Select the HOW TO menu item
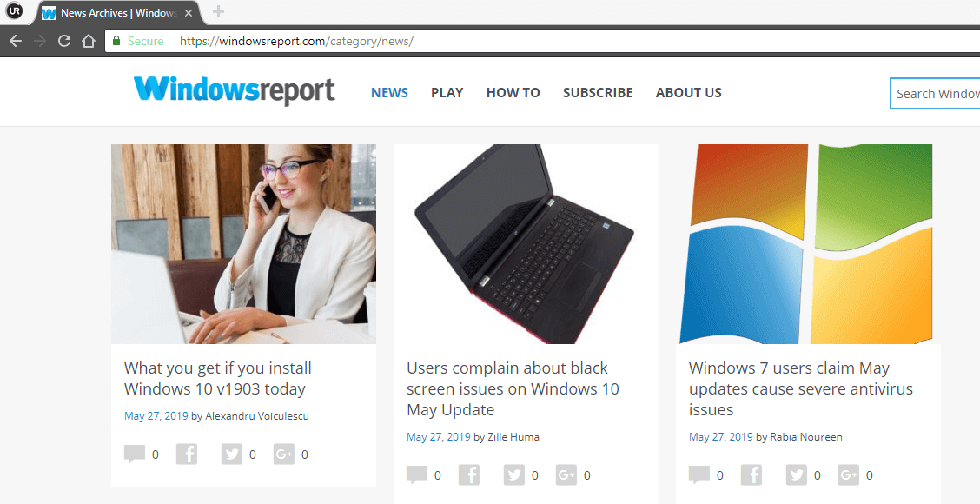The width and height of the screenshot is (980, 504). [513, 93]
